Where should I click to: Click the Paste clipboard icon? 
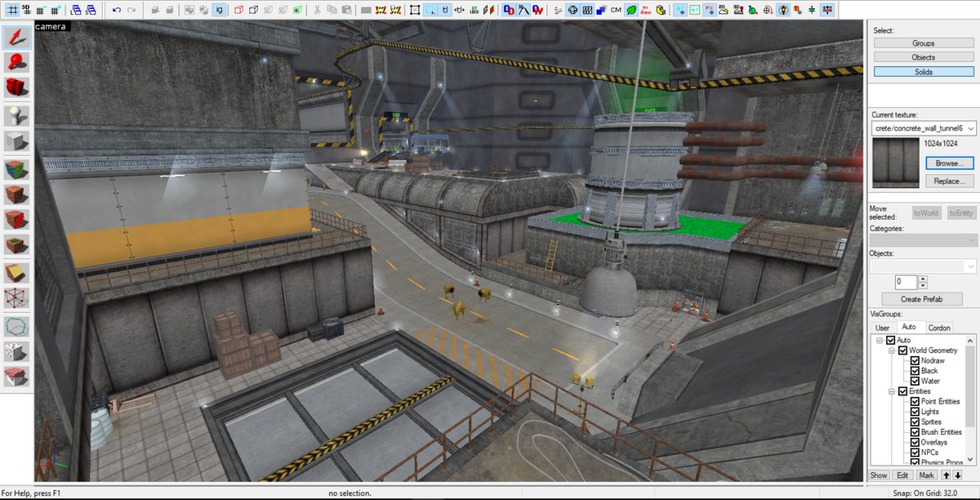[347, 10]
